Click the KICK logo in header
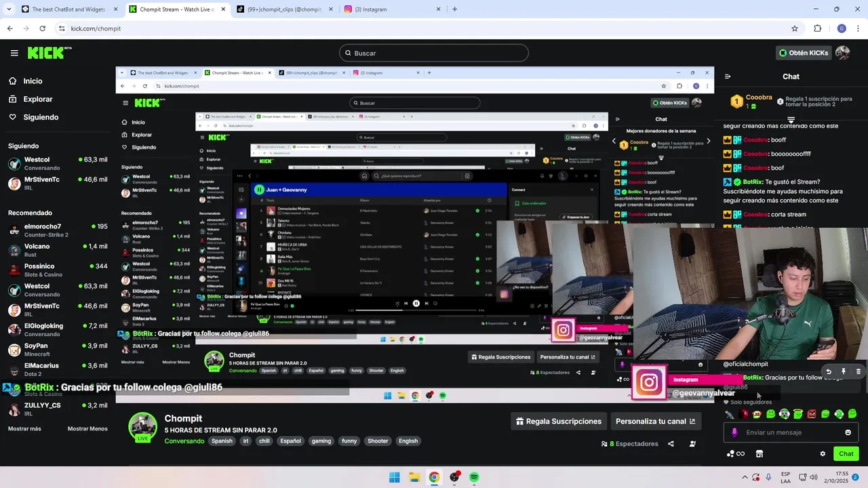The width and height of the screenshot is (868, 488). 50,53
